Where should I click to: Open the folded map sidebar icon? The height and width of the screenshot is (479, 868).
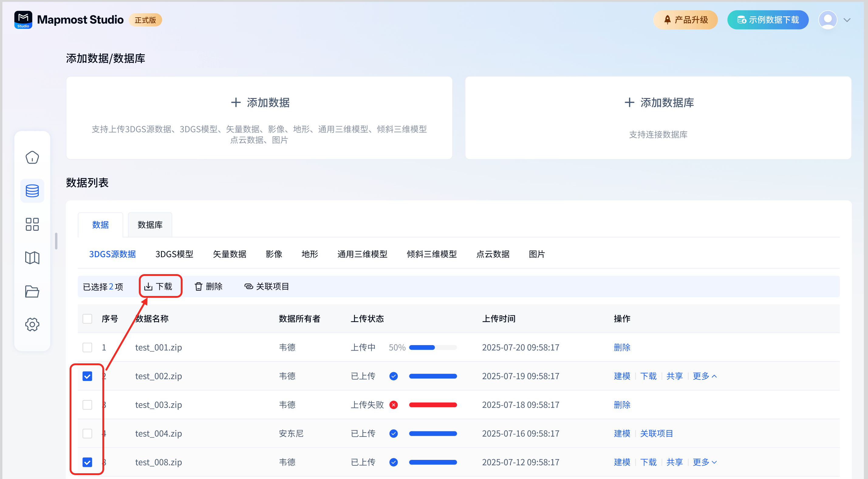coord(32,258)
